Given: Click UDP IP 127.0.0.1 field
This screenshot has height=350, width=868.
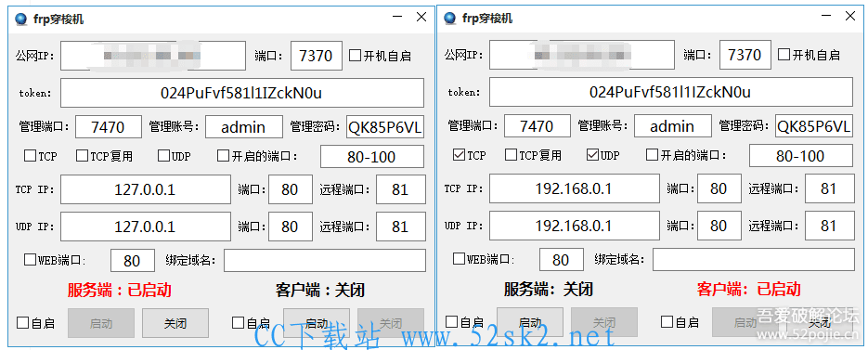Looking at the screenshot, I should click(x=146, y=227).
